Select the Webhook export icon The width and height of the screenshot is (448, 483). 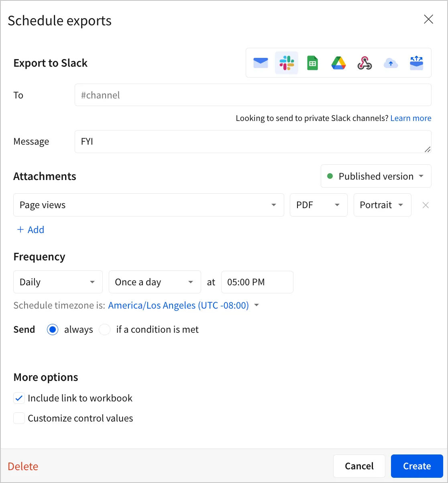pos(365,63)
